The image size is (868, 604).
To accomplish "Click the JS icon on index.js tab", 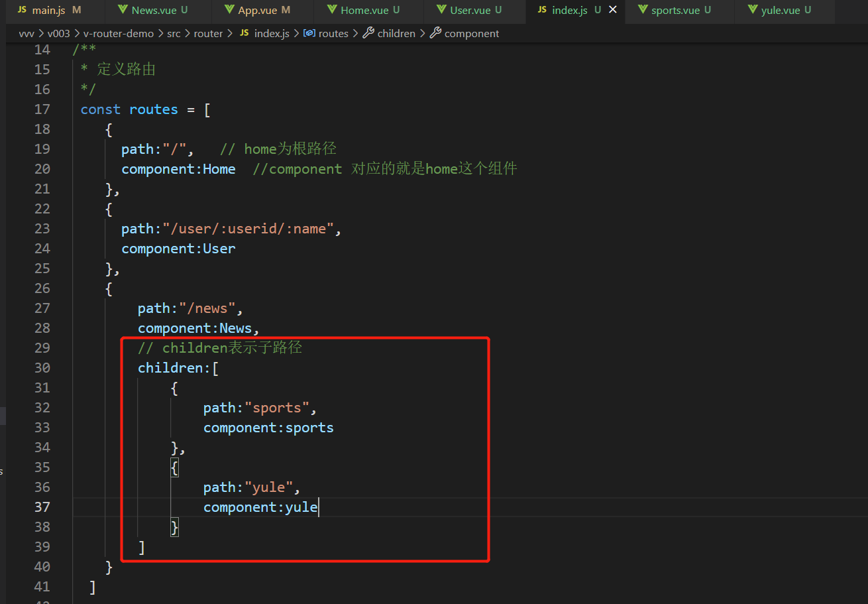I will pyautogui.click(x=542, y=10).
